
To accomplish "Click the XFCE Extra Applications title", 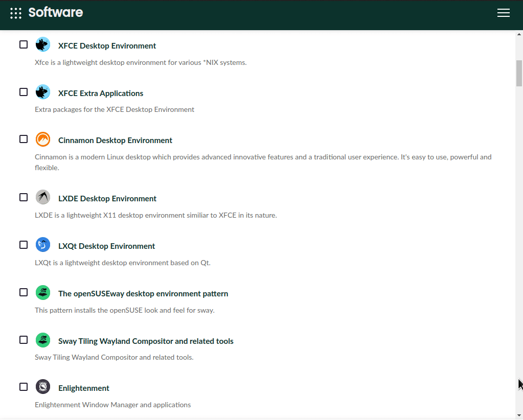I will click(101, 94).
